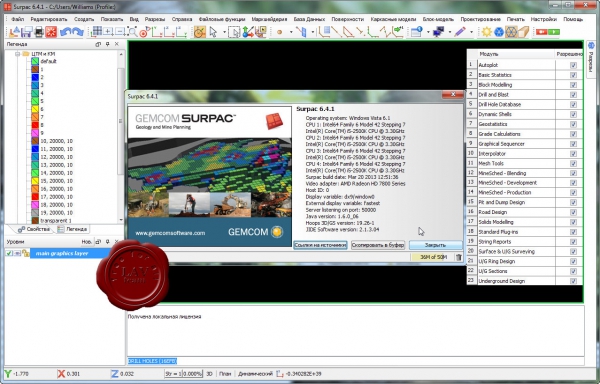Toggle the String Reports module checkbox

point(573,242)
